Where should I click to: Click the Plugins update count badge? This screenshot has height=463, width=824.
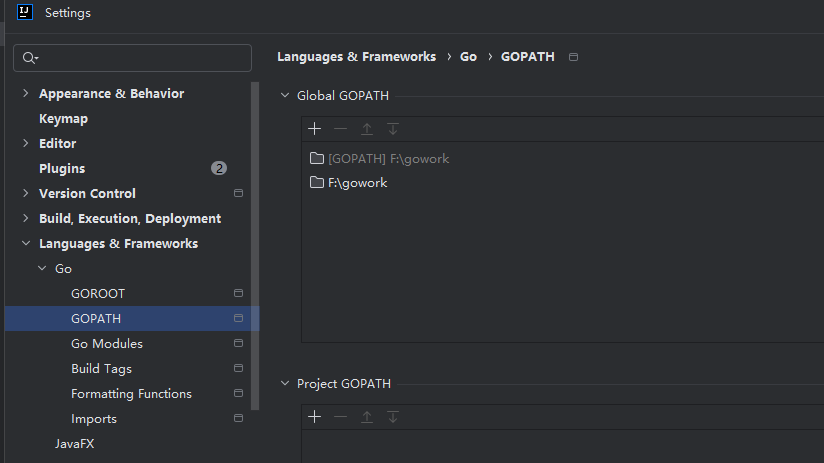(219, 168)
